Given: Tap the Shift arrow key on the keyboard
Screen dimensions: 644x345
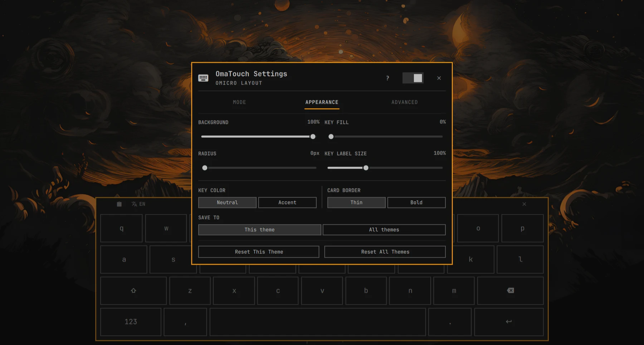Looking at the screenshot, I should [x=133, y=291].
